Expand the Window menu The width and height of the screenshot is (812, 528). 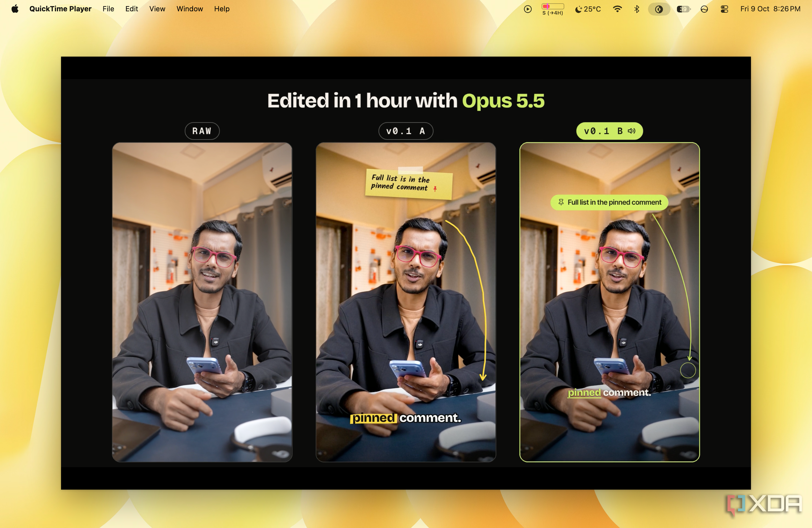pyautogui.click(x=190, y=9)
